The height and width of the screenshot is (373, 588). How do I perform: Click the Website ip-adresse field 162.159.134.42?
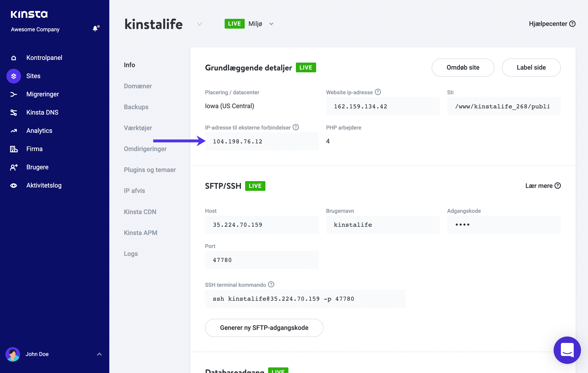(383, 106)
